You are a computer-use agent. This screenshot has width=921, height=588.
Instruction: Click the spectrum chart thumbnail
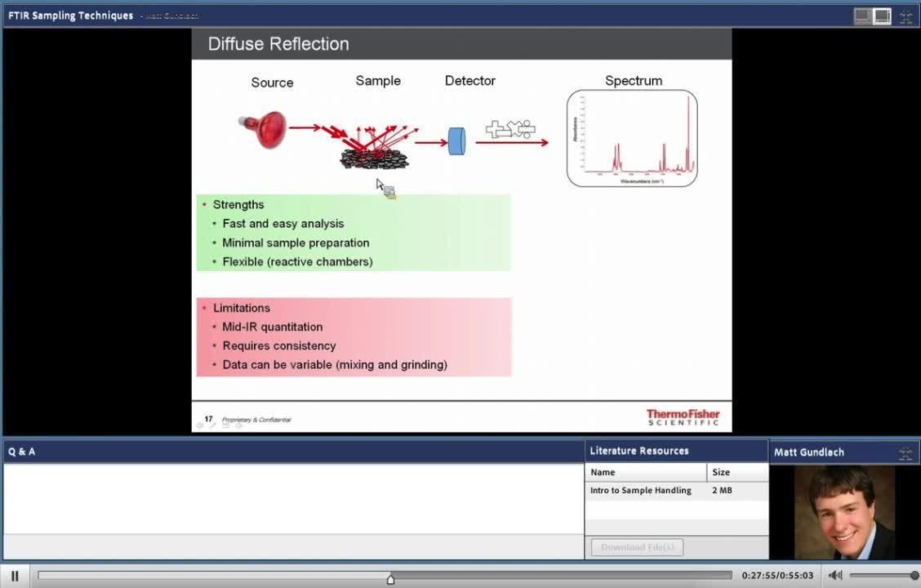pyautogui.click(x=632, y=138)
